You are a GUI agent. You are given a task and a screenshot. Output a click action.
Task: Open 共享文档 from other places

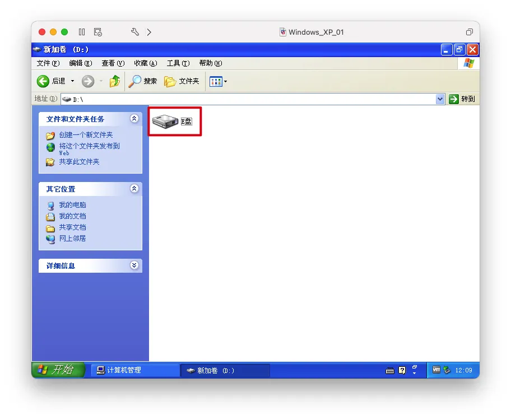click(x=72, y=227)
